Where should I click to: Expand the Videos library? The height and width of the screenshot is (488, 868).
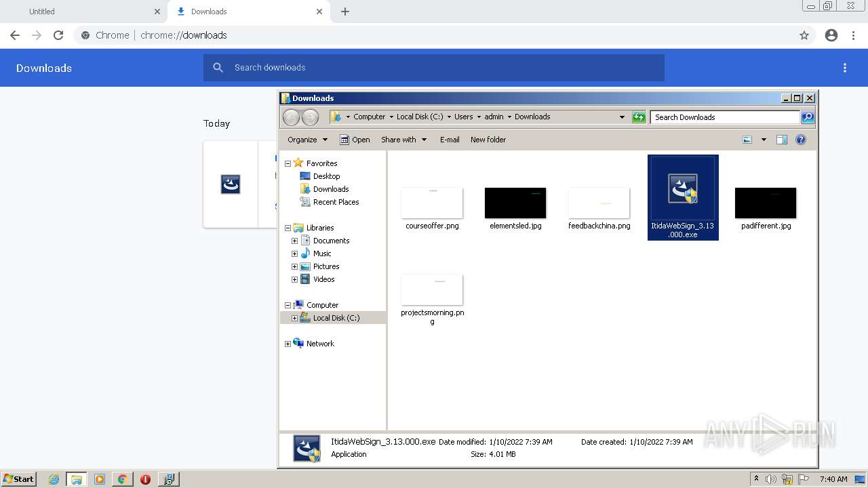tap(294, 279)
